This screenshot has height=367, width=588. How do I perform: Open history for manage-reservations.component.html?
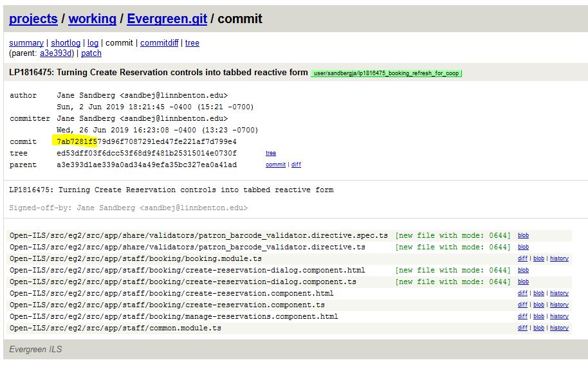pyautogui.click(x=559, y=316)
